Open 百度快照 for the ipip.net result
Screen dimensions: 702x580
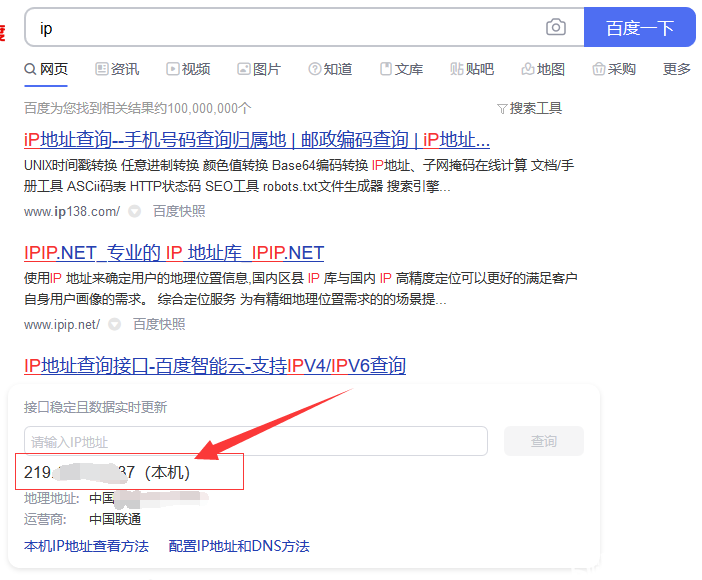pyautogui.click(x=159, y=324)
